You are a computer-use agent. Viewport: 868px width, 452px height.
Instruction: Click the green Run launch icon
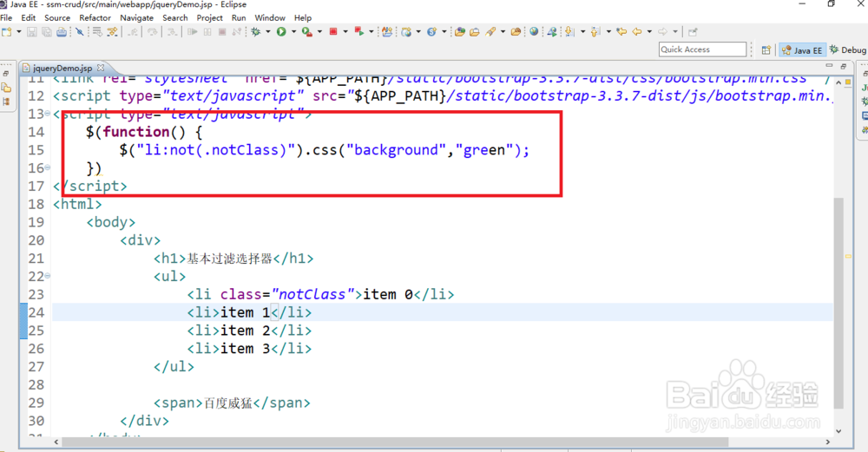click(281, 32)
